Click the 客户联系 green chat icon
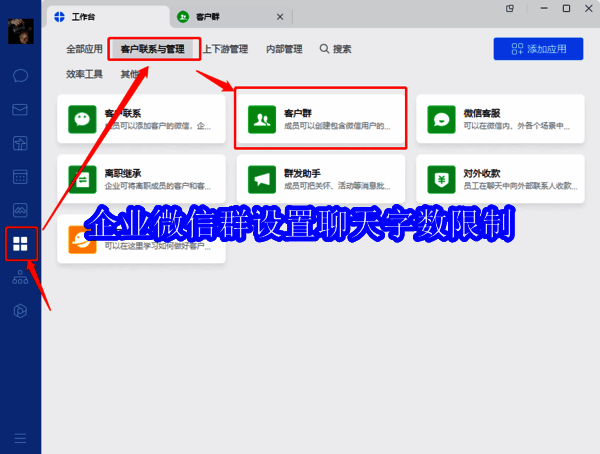 [x=82, y=119]
